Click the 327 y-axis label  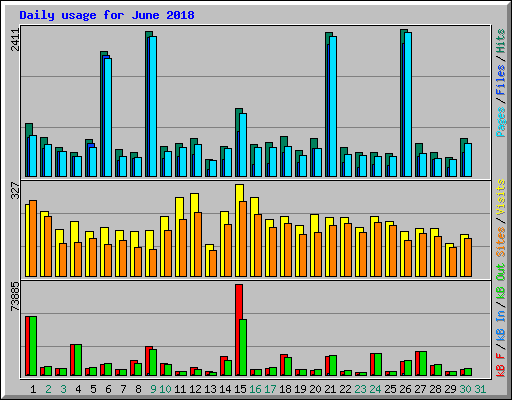click(15, 190)
